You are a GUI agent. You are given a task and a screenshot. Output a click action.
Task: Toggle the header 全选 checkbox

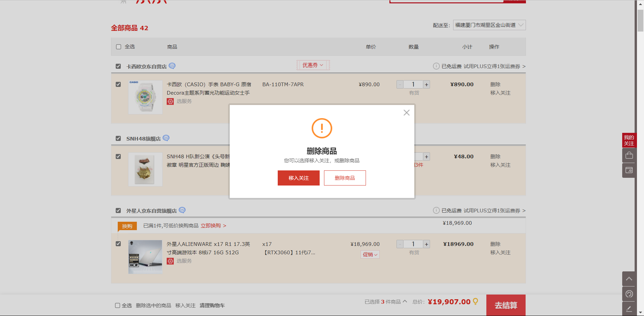(118, 47)
